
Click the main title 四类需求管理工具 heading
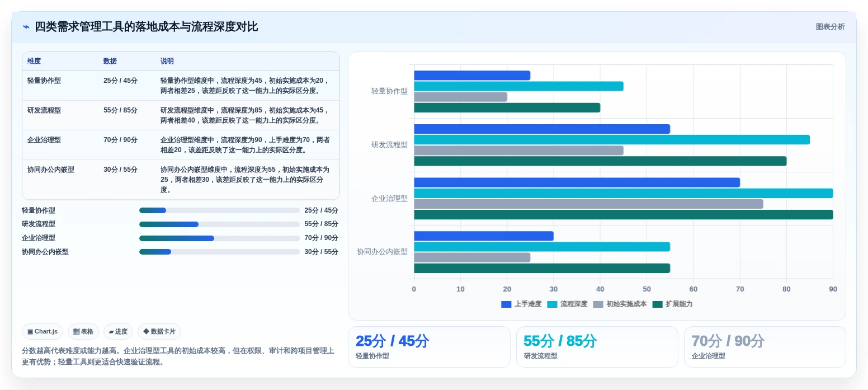point(147,27)
